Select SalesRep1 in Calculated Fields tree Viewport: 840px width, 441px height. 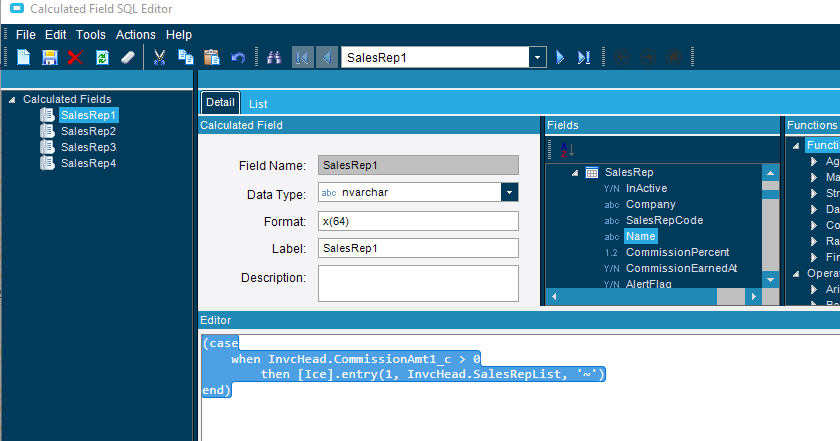pyautogui.click(x=88, y=115)
